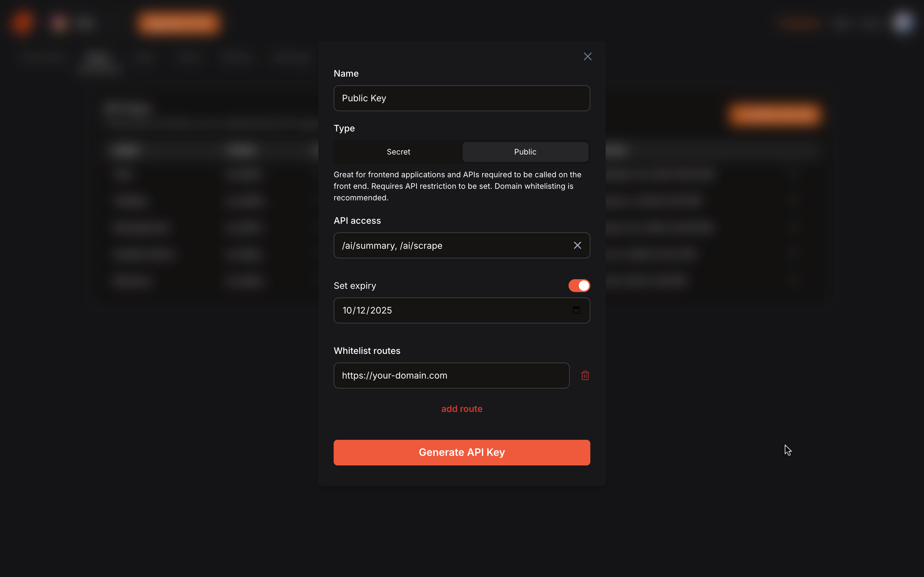Click the delete route trash icon
This screenshot has width=924, height=577.
click(x=586, y=376)
